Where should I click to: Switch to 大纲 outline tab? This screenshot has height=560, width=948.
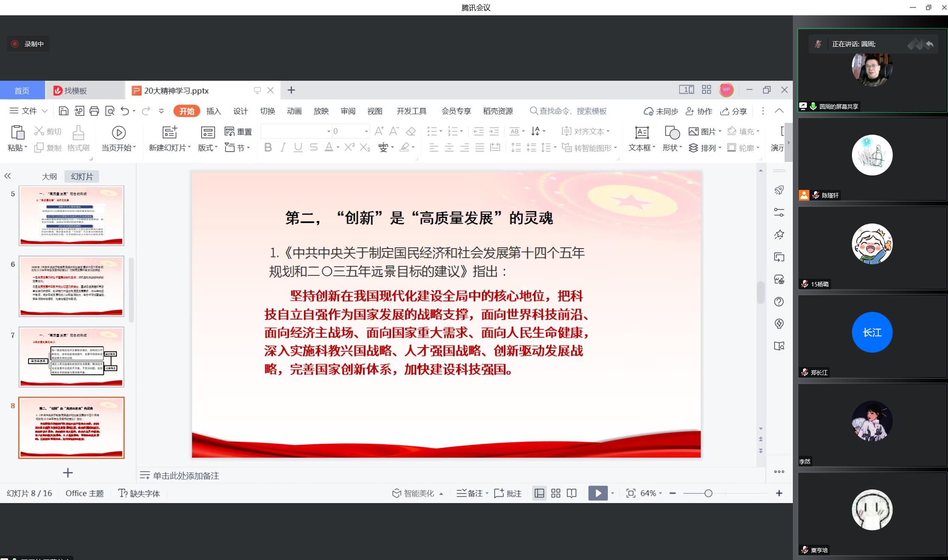tap(49, 176)
